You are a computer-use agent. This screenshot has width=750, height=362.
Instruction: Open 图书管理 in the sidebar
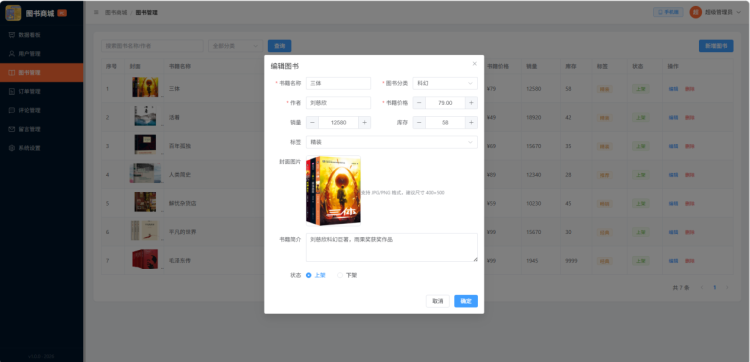pyautogui.click(x=42, y=73)
